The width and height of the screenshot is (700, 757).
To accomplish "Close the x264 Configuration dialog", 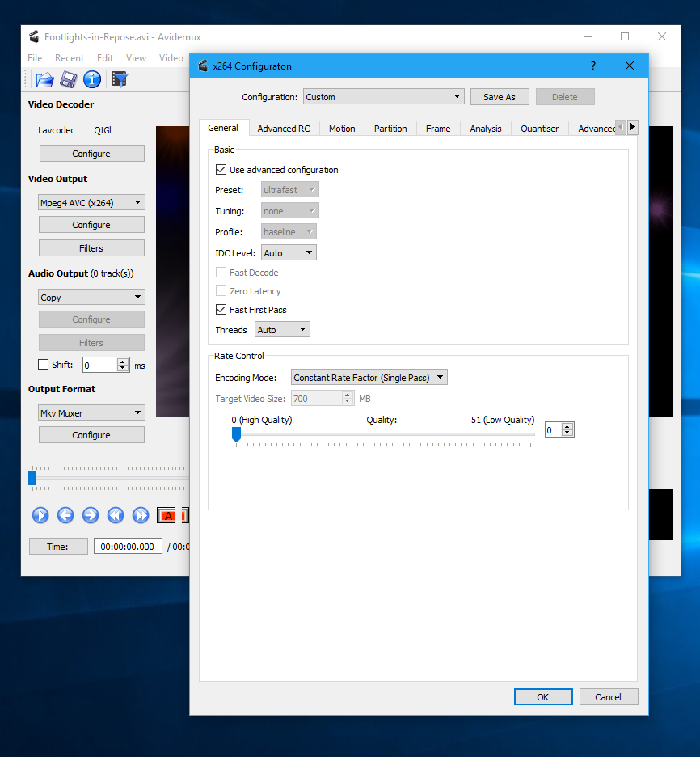I will coord(630,66).
